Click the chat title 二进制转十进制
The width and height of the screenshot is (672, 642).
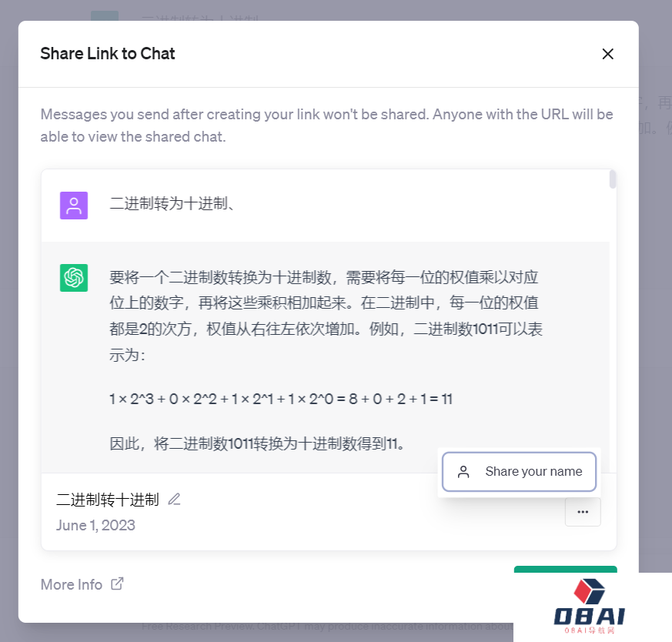pyautogui.click(x=108, y=500)
